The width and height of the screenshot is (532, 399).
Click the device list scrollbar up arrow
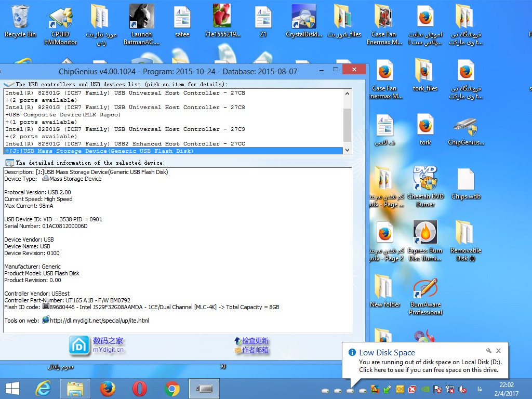point(347,94)
